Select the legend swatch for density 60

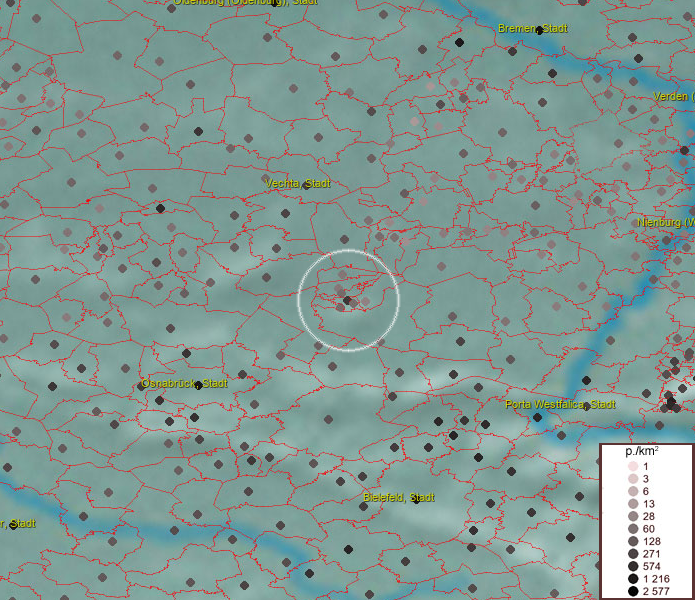point(633,529)
